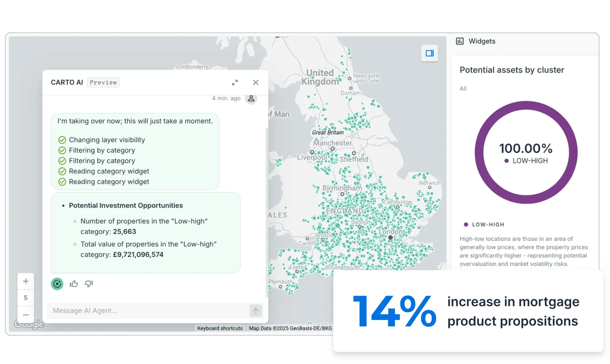Click the send arrow in the message box
The height and width of the screenshot is (364, 610).
pyautogui.click(x=255, y=311)
